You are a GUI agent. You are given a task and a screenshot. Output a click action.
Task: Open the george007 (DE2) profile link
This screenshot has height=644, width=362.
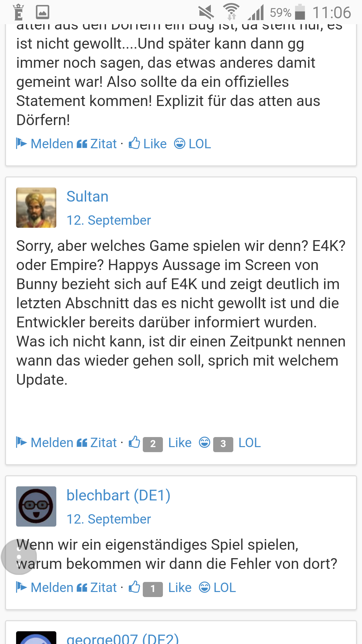pos(123,638)
